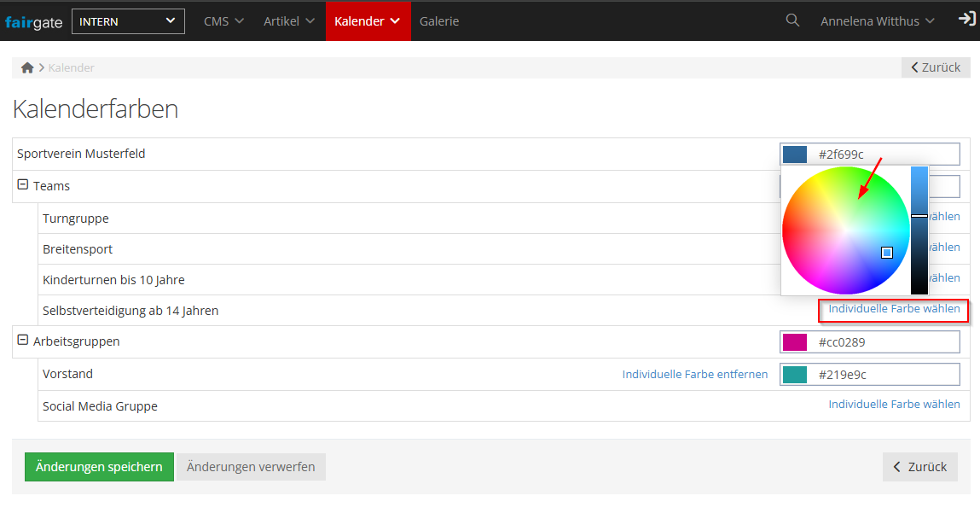Click Änderungen verwerfen button
This screenshot has height=519, width=980.
[251, 467]
